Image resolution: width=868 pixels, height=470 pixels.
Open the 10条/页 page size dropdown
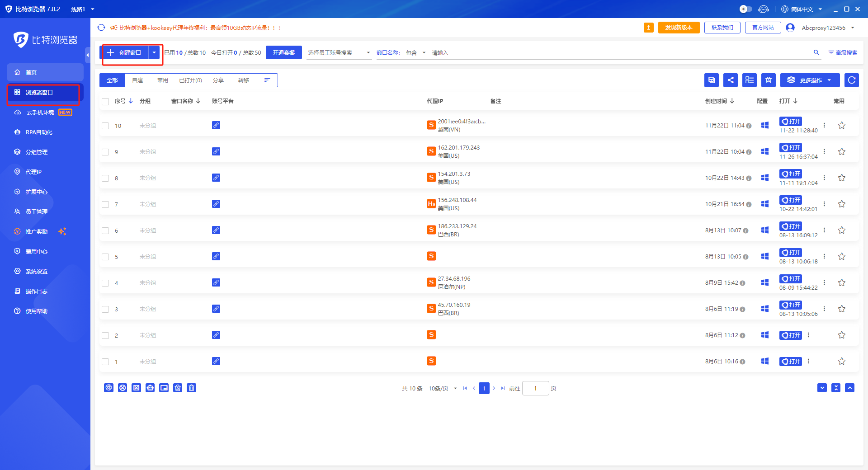coord(443,388)
